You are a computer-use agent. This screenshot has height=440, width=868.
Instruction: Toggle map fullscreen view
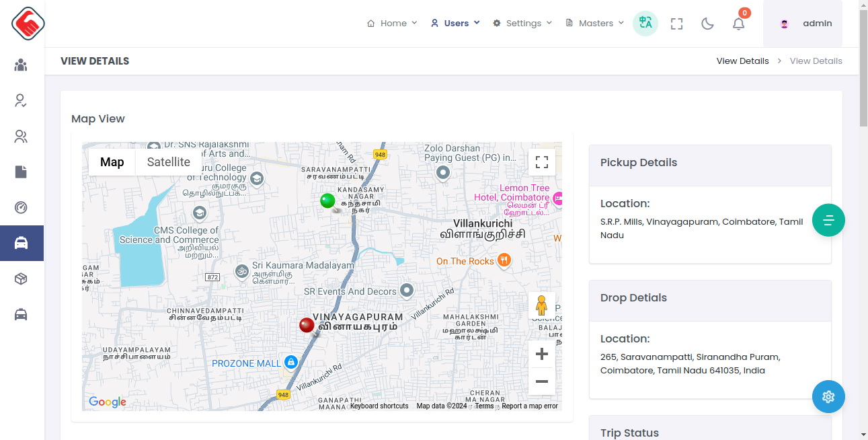pos(541,162)
